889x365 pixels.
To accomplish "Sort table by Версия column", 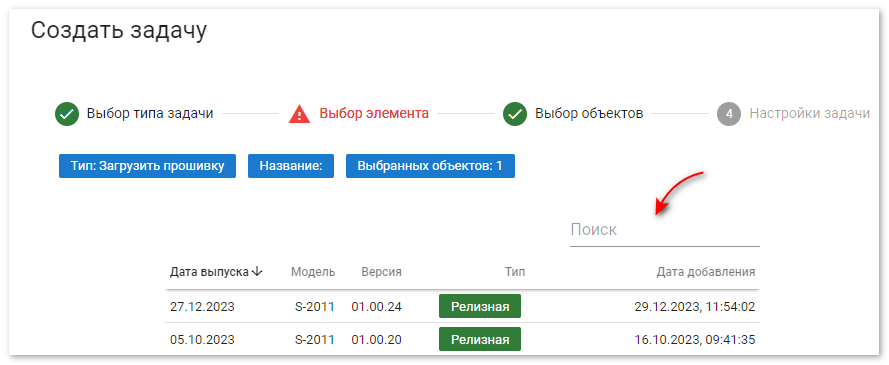I will point(382,271).
